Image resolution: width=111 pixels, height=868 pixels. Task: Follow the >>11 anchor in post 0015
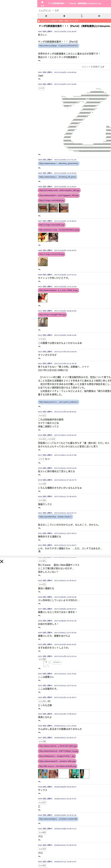[x=42, y=415]
